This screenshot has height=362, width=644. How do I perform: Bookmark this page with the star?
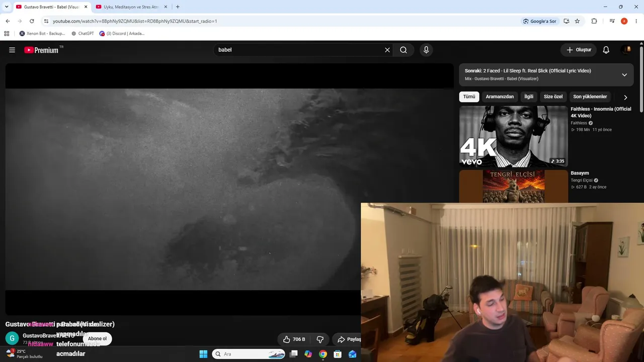pos(577,21)
